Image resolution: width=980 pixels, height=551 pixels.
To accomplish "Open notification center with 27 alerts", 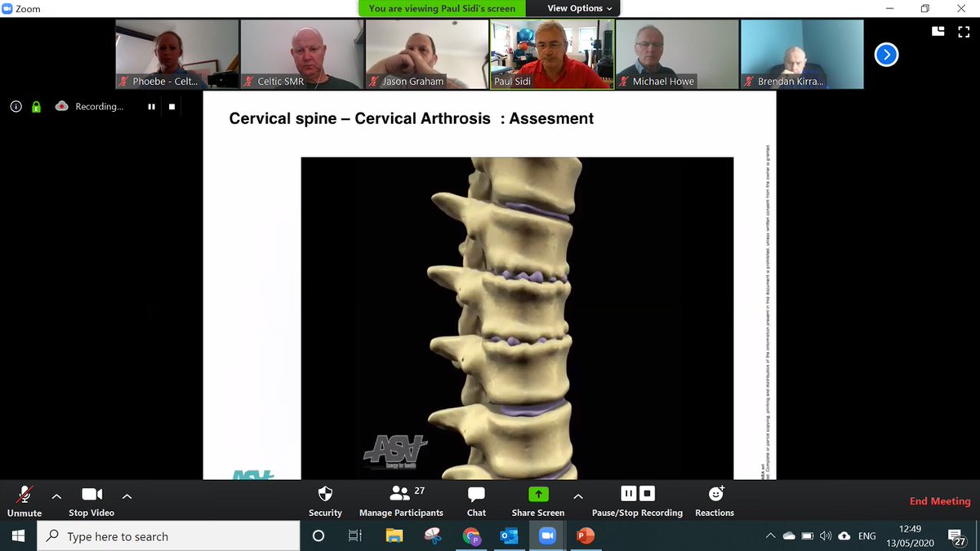I will [x=957, y=536].
